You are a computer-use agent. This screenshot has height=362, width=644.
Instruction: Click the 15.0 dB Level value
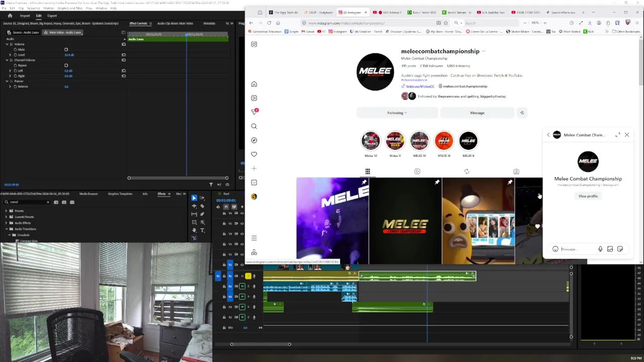click(69, 55)
